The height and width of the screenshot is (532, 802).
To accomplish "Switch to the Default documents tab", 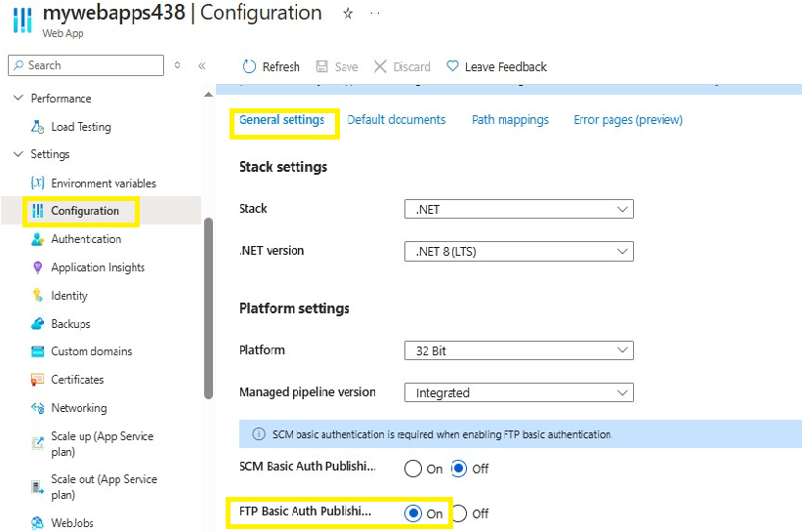I will [x=396, y=120].
